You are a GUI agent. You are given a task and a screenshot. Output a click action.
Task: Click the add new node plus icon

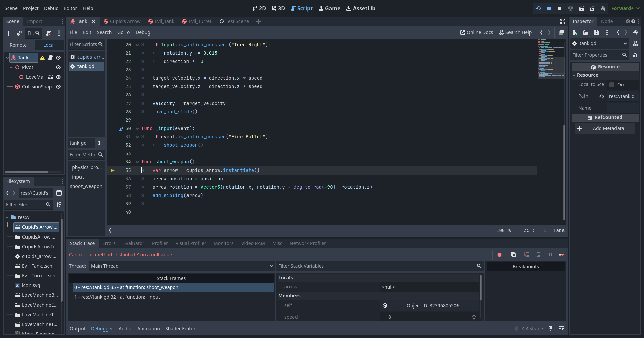[x=9, y=33]
